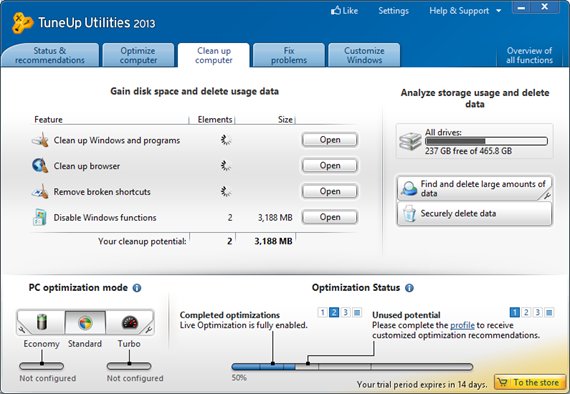Go to the Fix problems tab

(289, 55)
